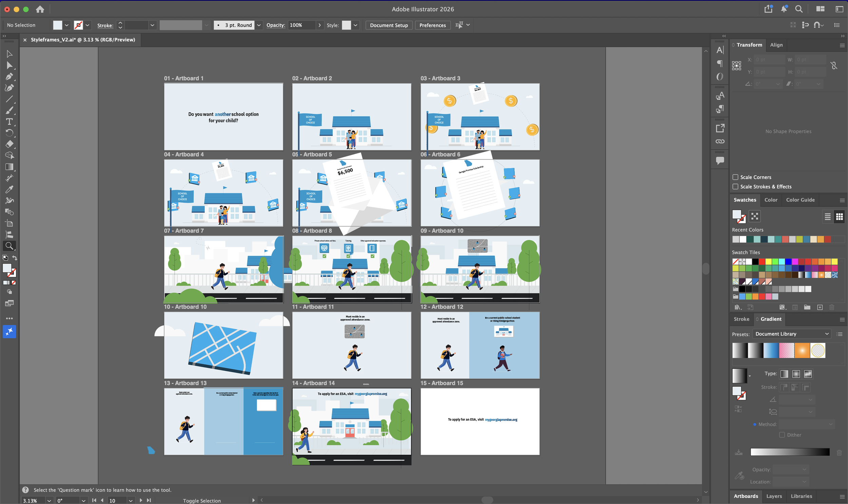Open the Share document icon
This screenshot has height=504, width=848.
[x=769, y=9]
